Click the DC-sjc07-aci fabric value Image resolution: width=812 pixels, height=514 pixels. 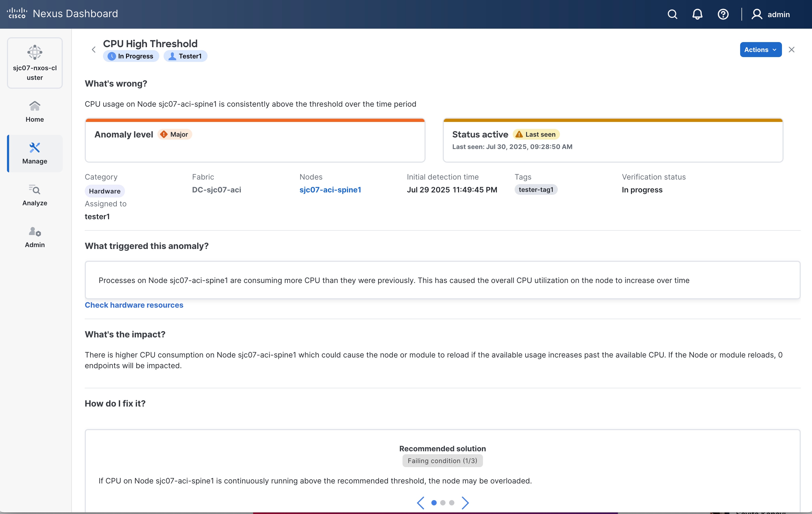[216, 189]
